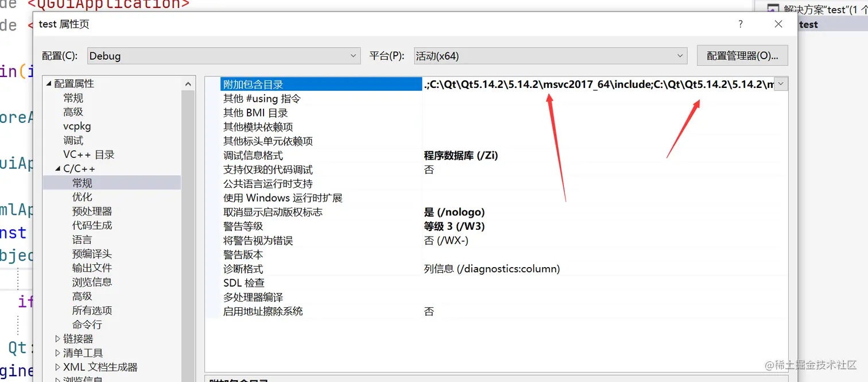
Task: Select 输出文件 under C/C++
Action: pyautogui.click(x=92, y=268)
